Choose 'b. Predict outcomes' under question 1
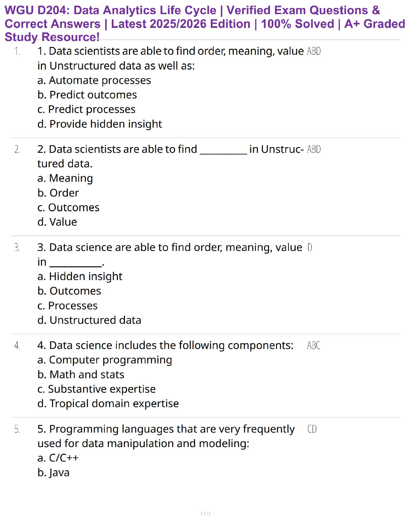Viewport: 411px width, 532px height. [87, 95]
